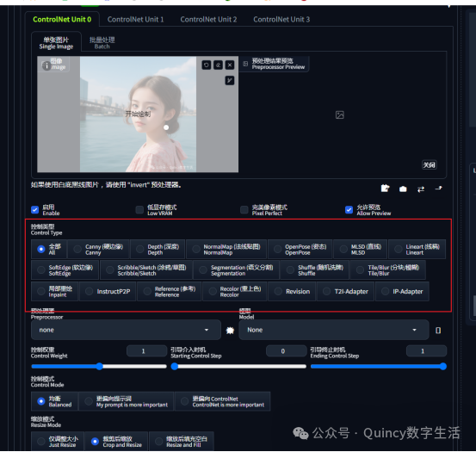476x452 pixels.
Task: Select the Segmentation control type
Action: 236,270
